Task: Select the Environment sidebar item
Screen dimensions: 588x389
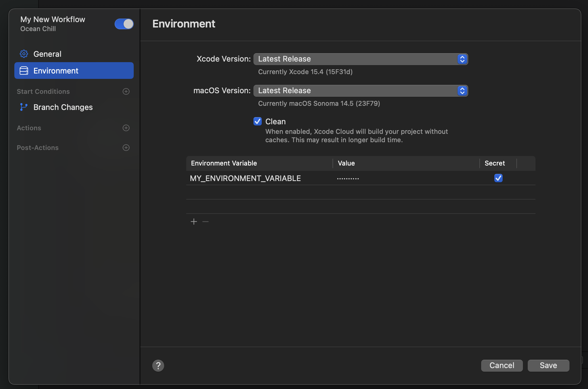Action: [74, 71]
